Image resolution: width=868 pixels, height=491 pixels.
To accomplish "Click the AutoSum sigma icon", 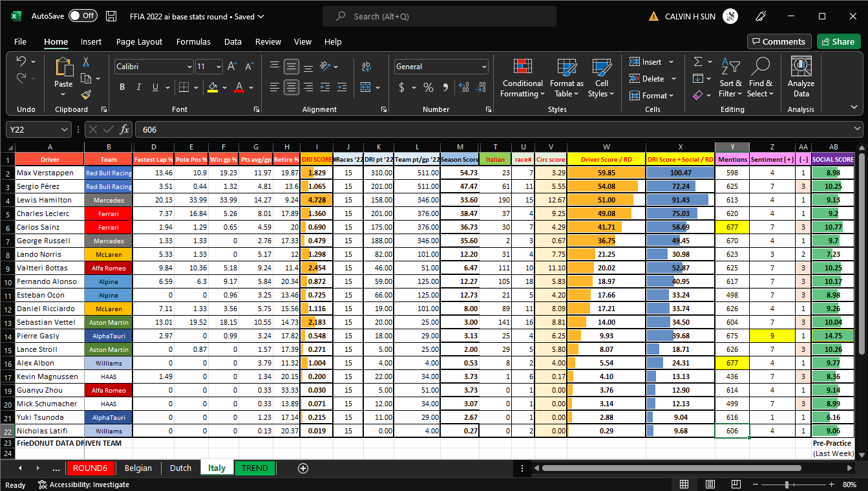I will (x=698, y=61).
